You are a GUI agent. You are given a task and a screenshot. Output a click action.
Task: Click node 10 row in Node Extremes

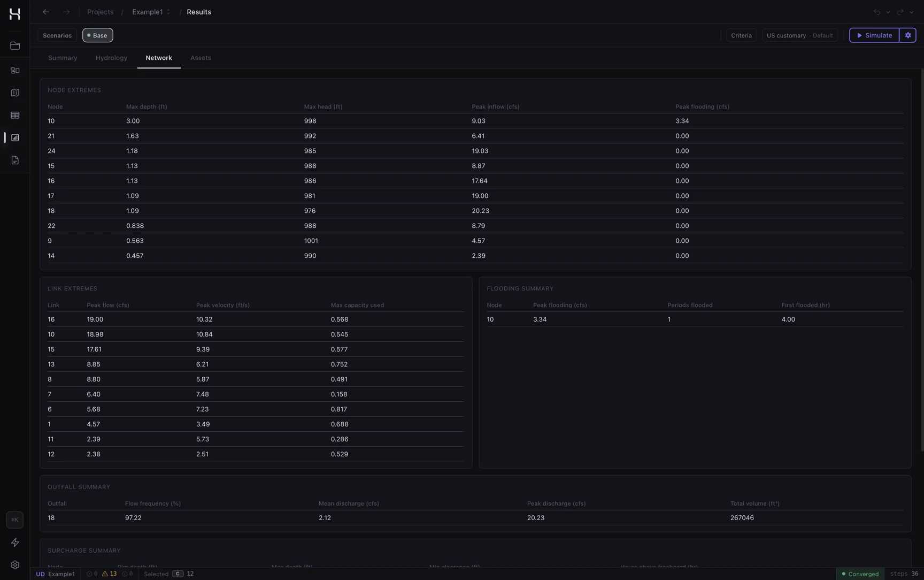pos(475,121)
